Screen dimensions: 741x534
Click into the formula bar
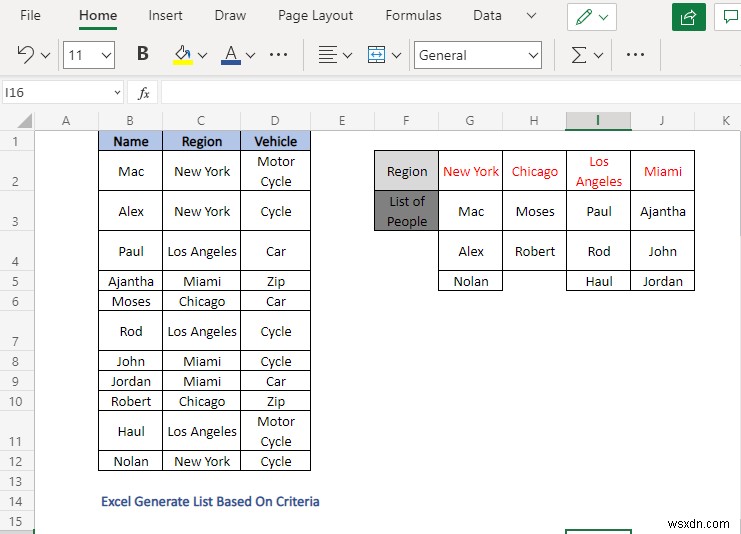coord(451,93)
